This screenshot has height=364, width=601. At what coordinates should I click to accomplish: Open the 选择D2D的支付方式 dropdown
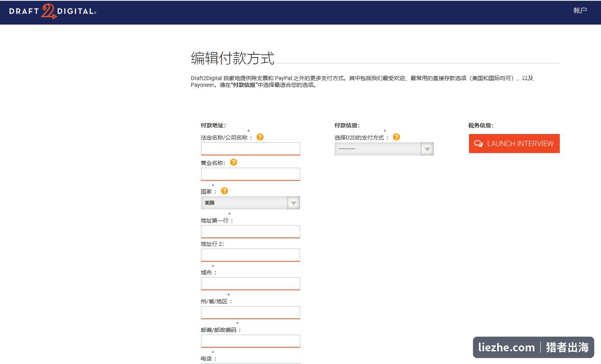tap(384, 149)
